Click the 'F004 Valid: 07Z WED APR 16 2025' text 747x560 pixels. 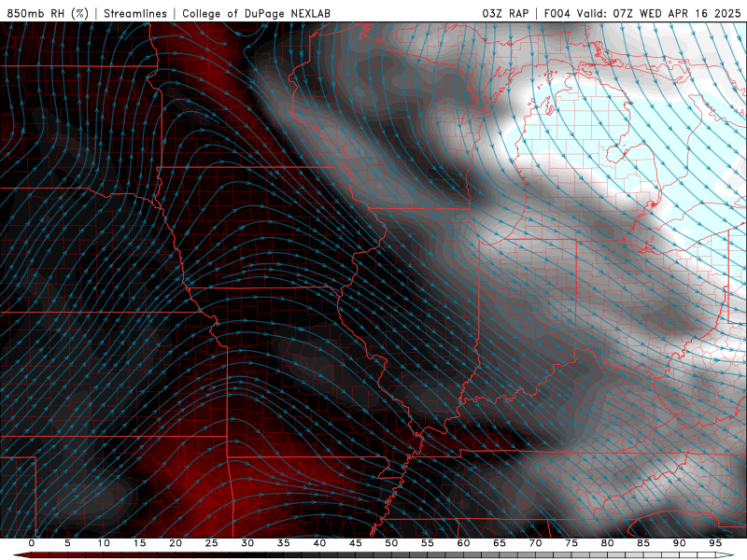[642, 13]
